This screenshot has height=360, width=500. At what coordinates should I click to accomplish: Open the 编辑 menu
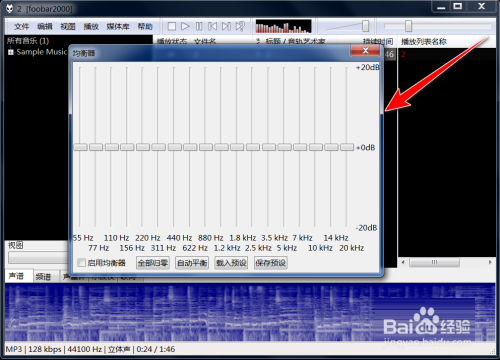[x=45, y=27]
